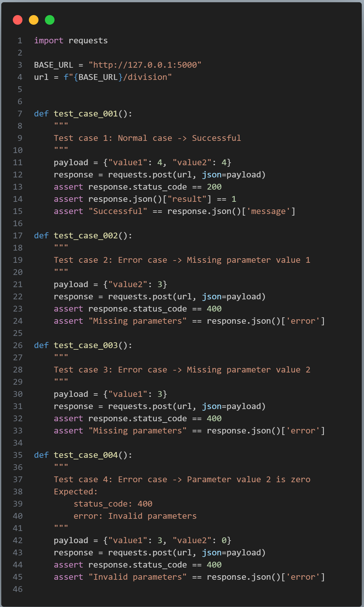Click the "http://127.0.0.1:5000" URL string
Viewport: 364px width, 607px height.
click(145, 65)
